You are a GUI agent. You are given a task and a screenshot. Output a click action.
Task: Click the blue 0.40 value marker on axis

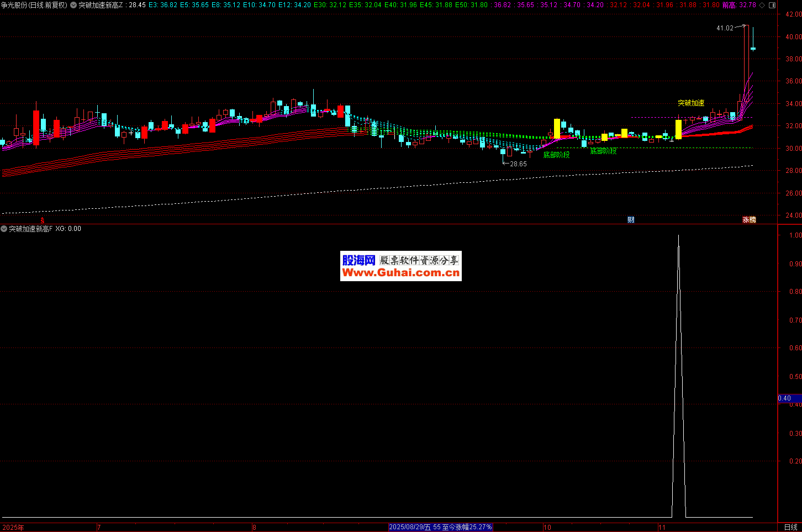[x=784, y=398]
